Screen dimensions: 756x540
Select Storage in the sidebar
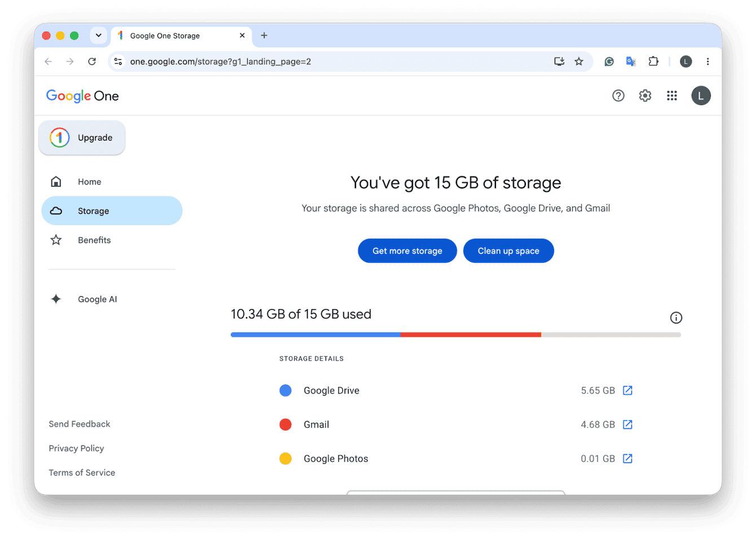112,211
